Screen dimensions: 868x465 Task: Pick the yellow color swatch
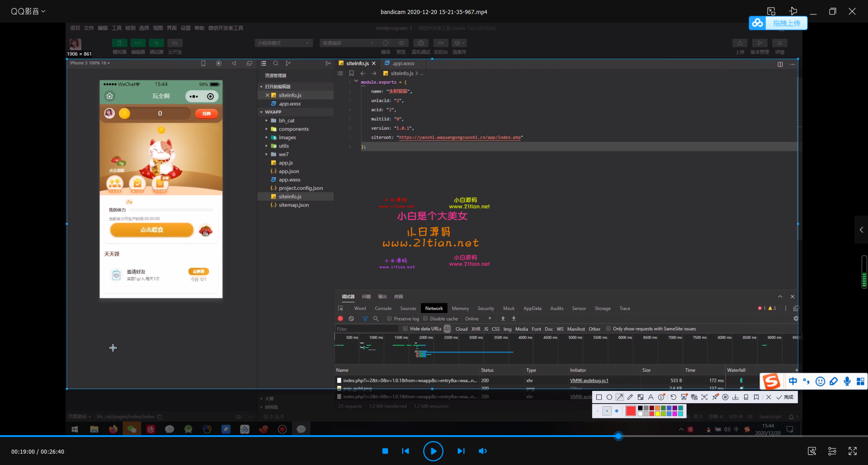click(x=657, y=413)
